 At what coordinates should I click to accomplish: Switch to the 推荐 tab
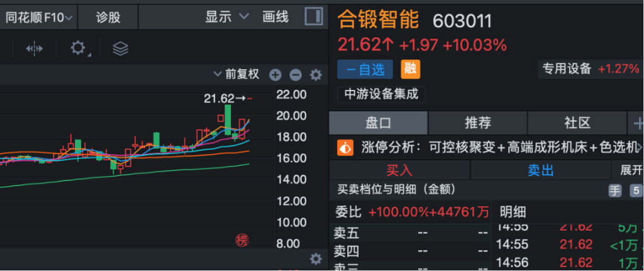(x=478, y=123)
